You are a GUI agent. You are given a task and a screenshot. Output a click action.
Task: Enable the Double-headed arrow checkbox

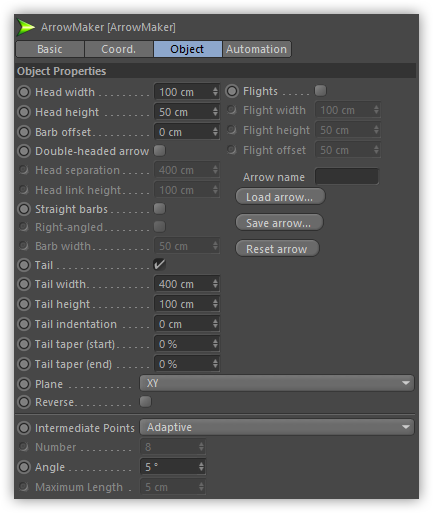(160, 151)
